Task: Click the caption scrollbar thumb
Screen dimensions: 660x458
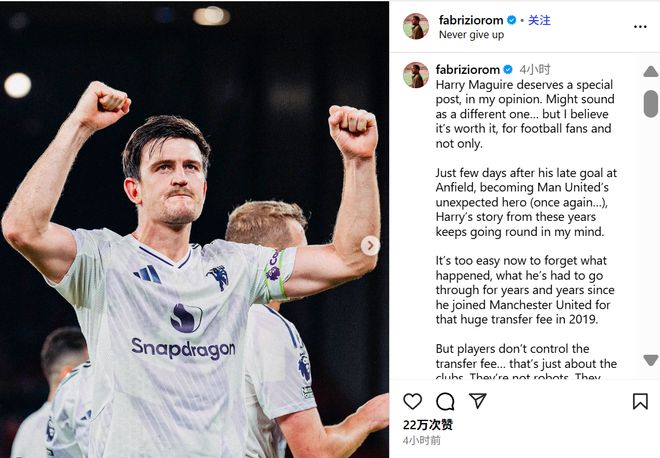Action: (651, 103)
